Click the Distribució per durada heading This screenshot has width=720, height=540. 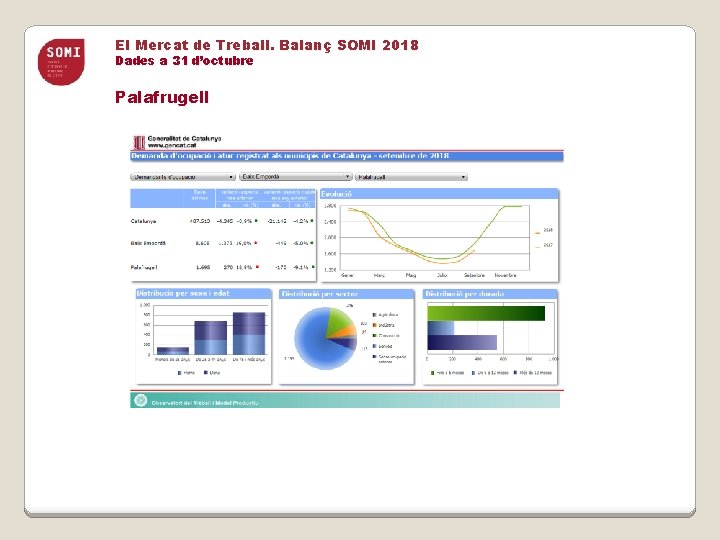(x=464, y=293)
